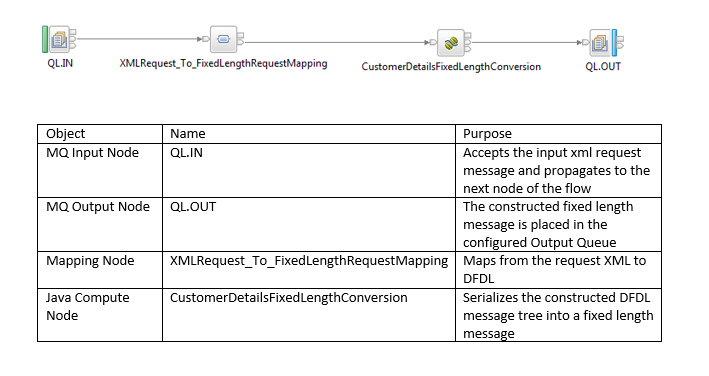
Task: Select the QL.IN MQ Input node icon
Action: click(59, 39)
